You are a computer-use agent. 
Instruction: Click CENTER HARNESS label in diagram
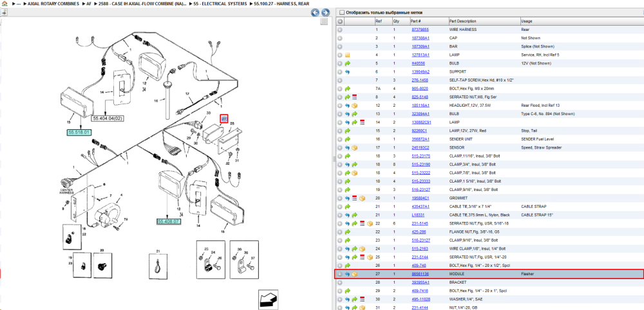[x=67, y=190]
